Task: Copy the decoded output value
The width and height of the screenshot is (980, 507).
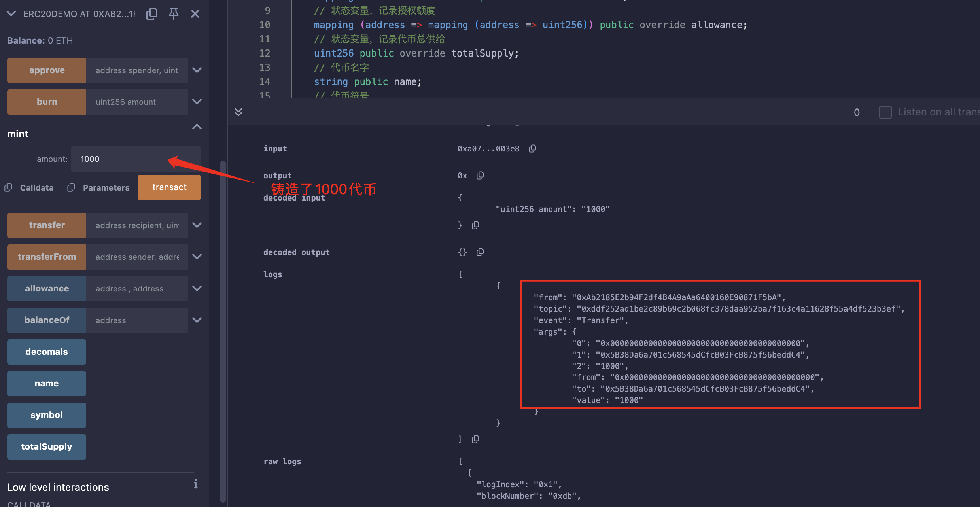Action: point(480,252)
